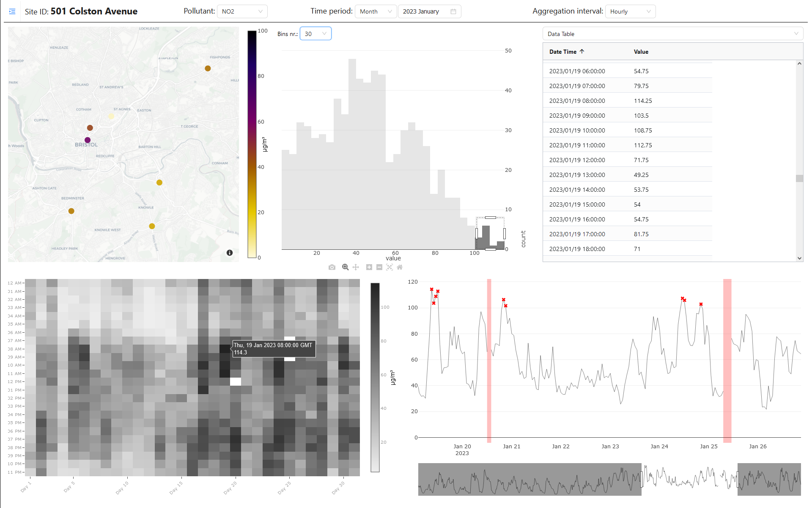Click histogram Reset axes home icon
Screen dimensions: 812x508
(x=400, y=267)
